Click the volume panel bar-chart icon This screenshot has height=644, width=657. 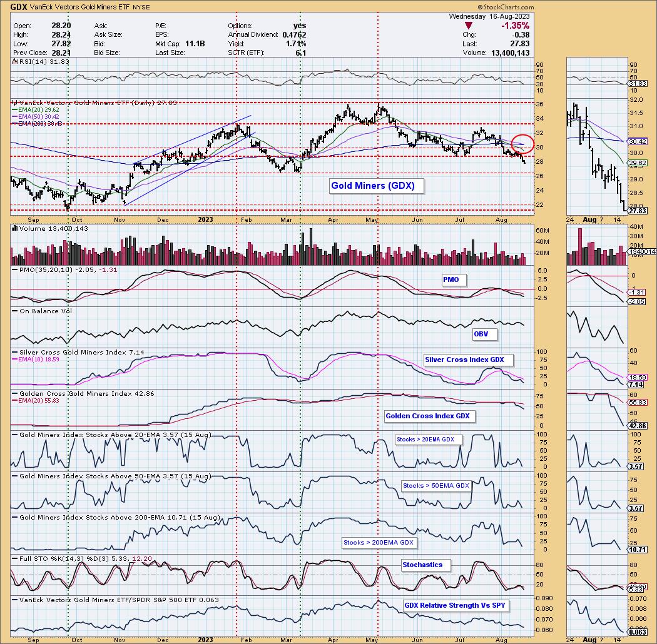14,229
